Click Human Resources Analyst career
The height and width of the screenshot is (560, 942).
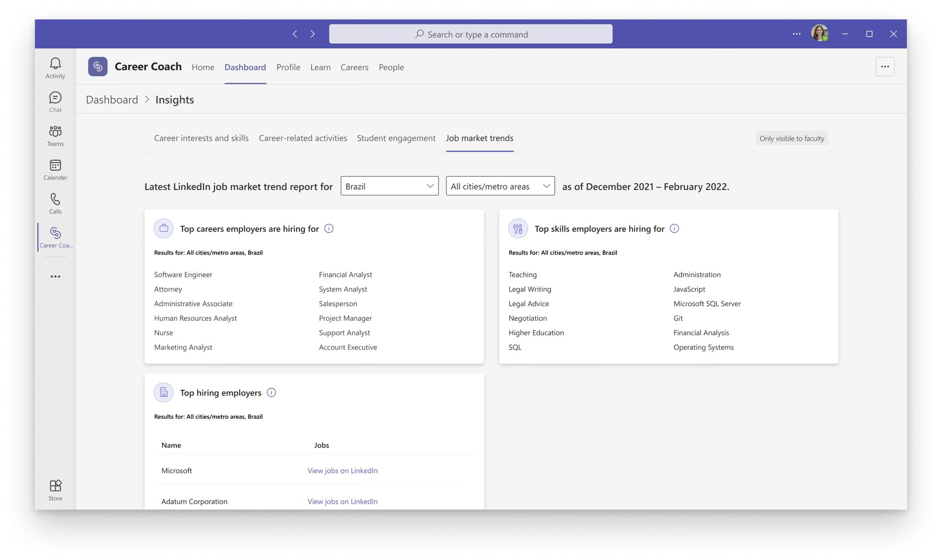click(x=195, y=318)
